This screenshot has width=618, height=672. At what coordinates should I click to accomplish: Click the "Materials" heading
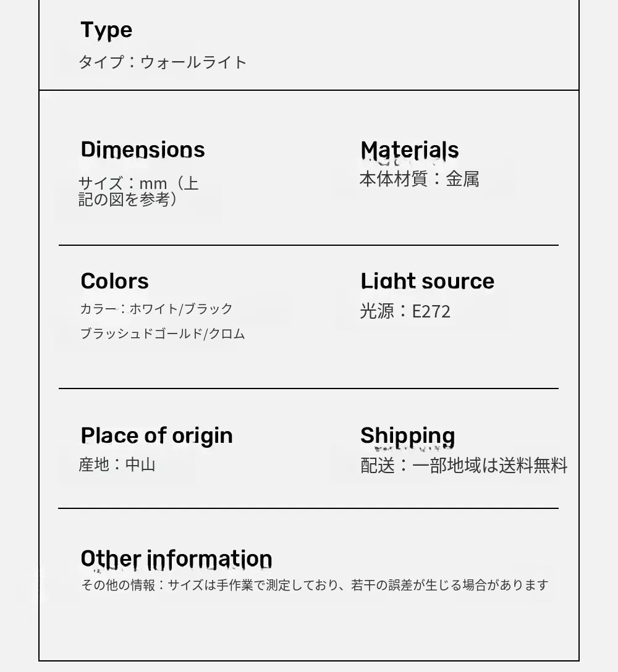click(409, 149)
